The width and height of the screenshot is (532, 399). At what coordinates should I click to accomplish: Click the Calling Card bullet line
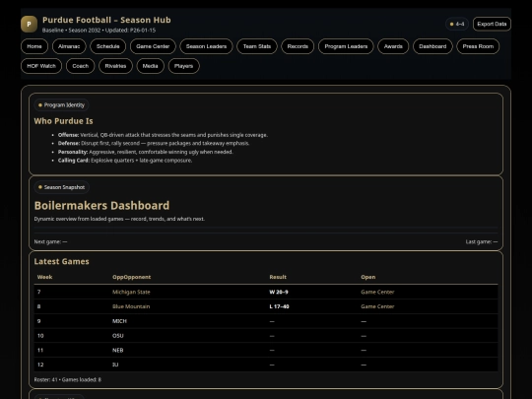[x=125, y=161]
